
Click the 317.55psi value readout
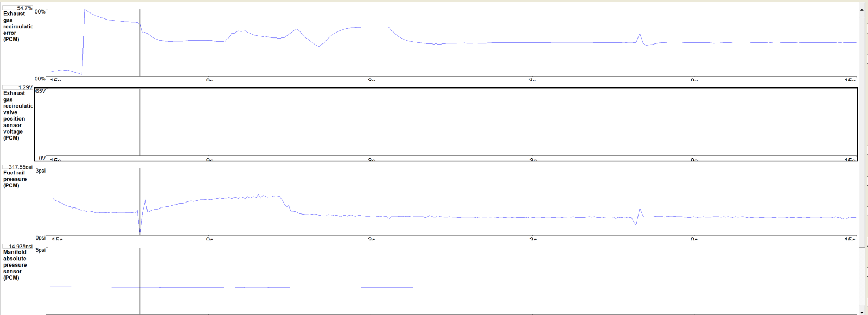(x=18, y=167)
